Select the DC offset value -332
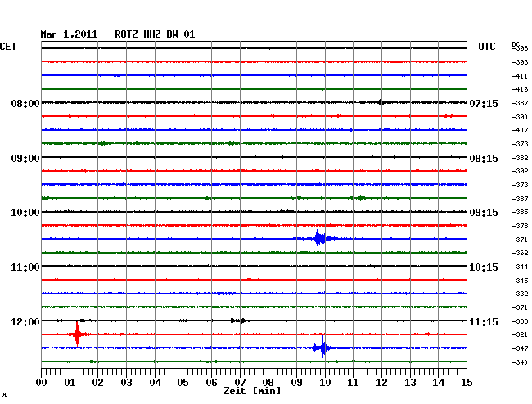The image size is (532, 404). pyautogui.click(x=520, y=294)
